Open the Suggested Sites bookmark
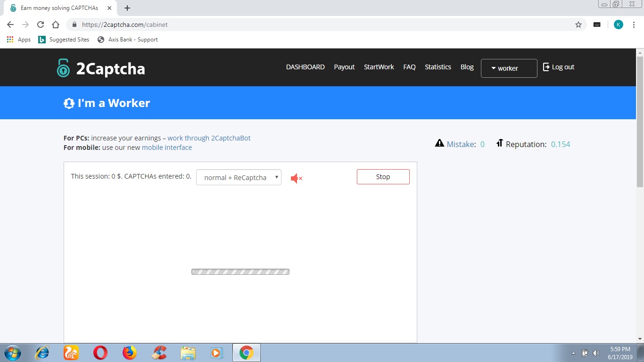The image size is (644, 362). [x=64, y=40]
